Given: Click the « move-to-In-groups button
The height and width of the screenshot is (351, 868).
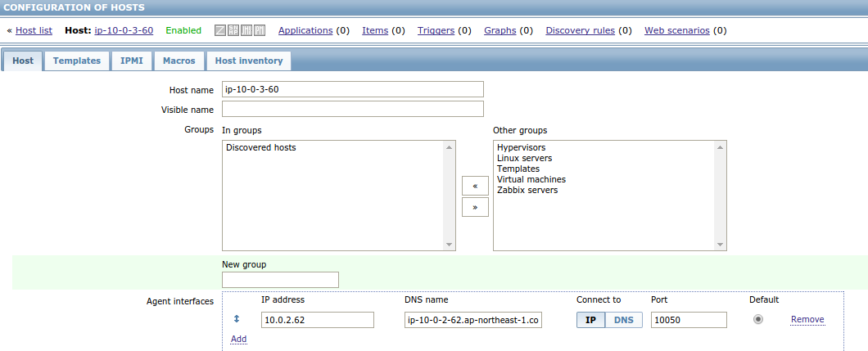Looking at the screenshot, I should pos(475,186).
